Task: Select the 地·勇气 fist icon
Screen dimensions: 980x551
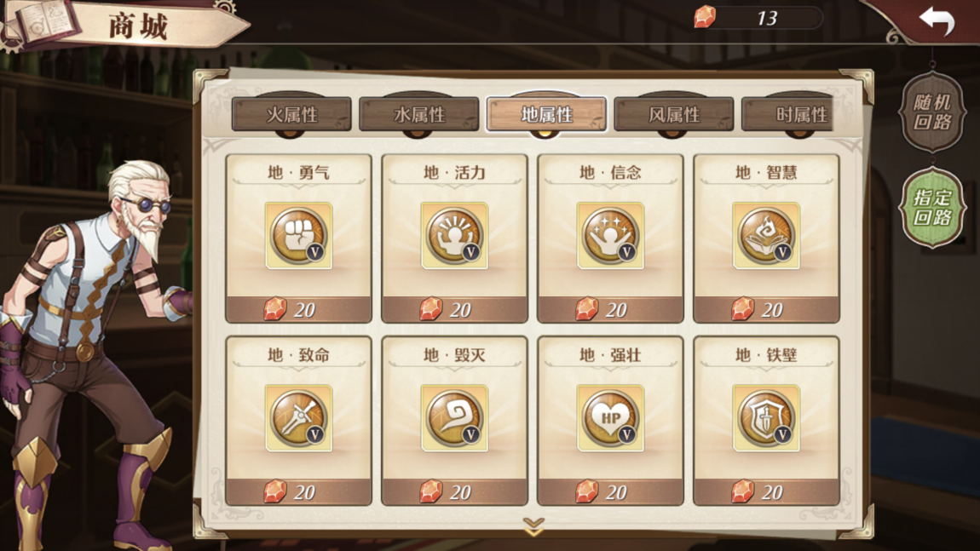Action: (x=299, y=236)
